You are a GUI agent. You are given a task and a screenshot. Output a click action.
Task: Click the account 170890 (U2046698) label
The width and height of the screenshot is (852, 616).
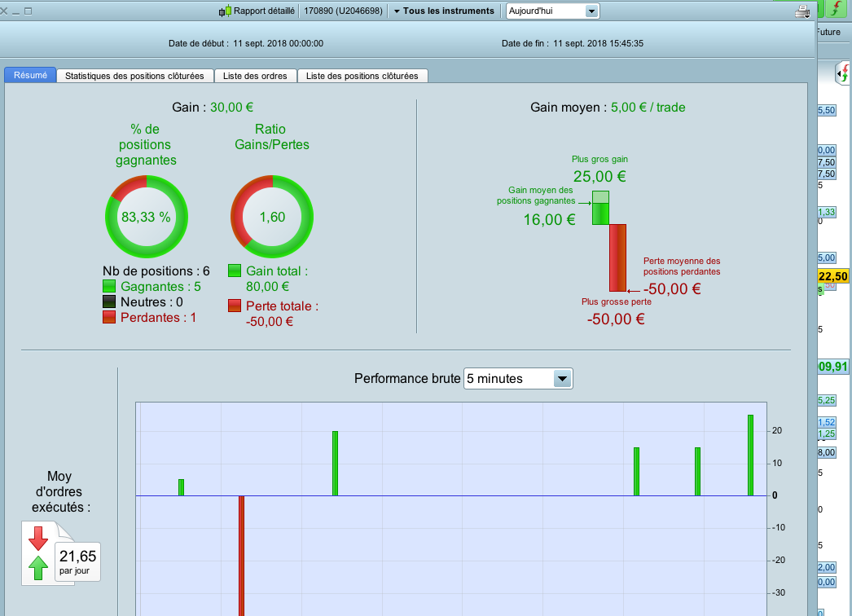click(343, 11)
